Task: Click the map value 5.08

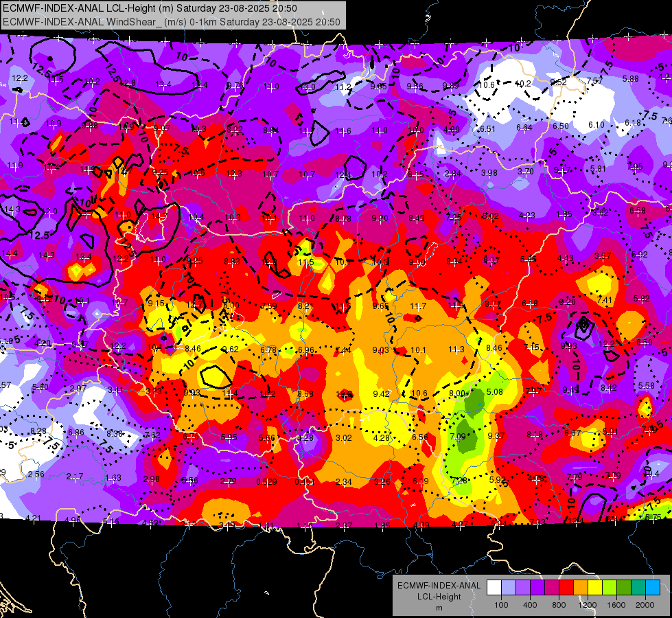Action: point(495,391)
